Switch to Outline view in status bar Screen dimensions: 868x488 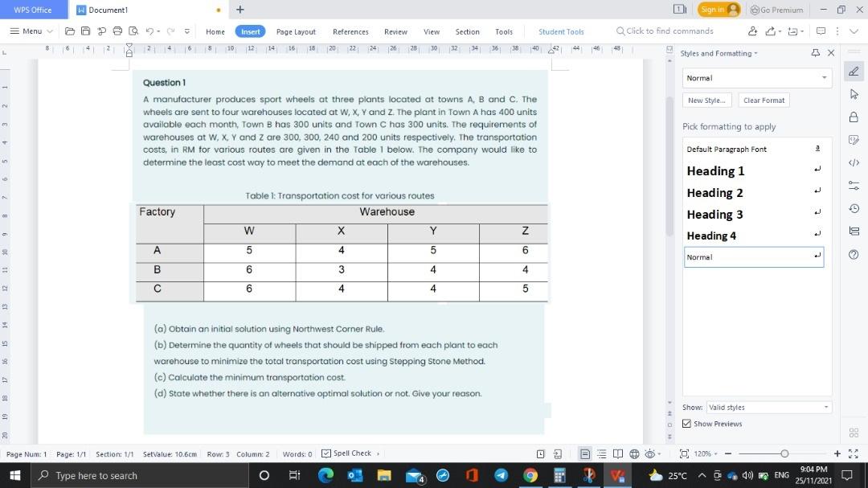[602, 453]
